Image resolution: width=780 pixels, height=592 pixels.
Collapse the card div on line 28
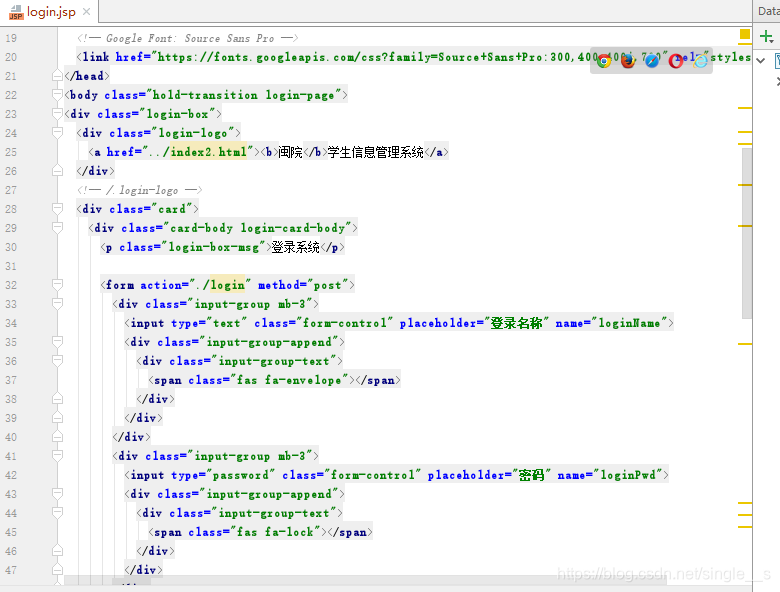click(x=57, y=208)
